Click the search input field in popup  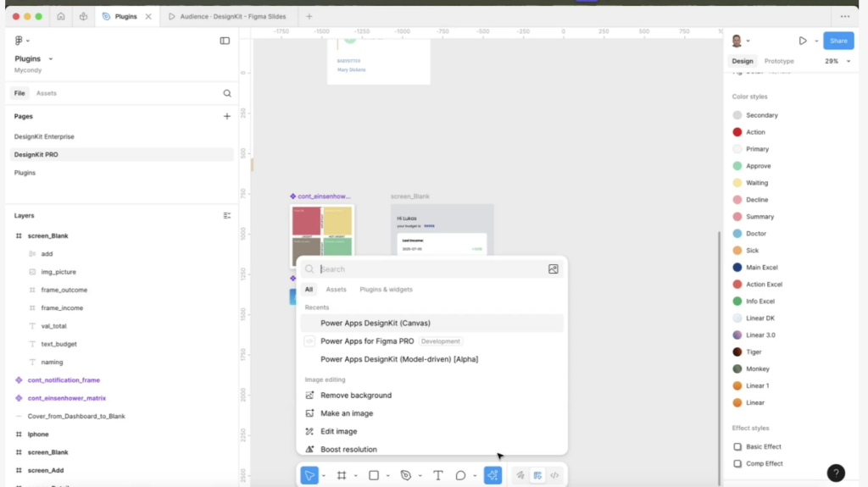(x=431, y=269)
